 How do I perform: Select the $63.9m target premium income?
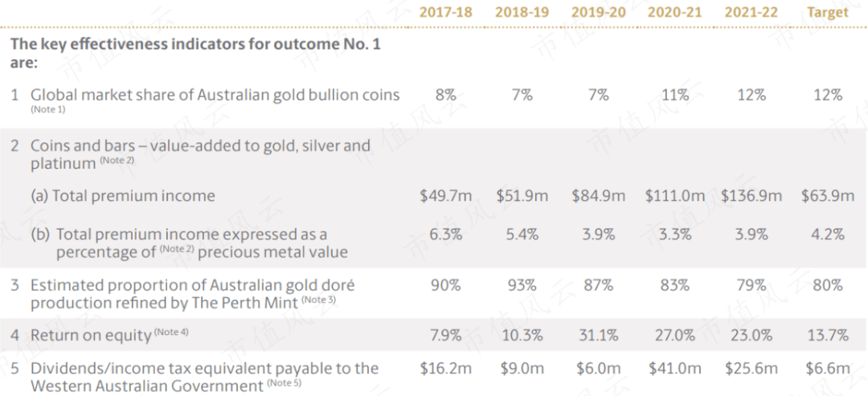tap(827, 195)
